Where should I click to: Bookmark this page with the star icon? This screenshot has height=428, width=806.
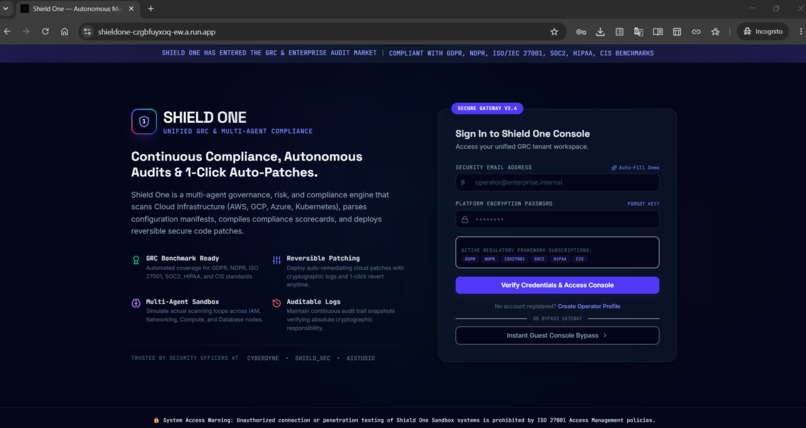(554, 32)
